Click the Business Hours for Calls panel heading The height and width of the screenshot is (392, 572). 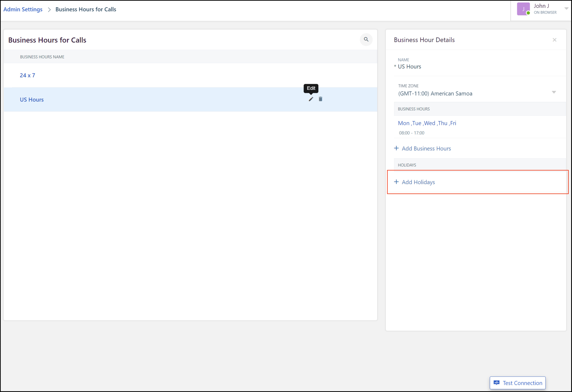(47, 40)
